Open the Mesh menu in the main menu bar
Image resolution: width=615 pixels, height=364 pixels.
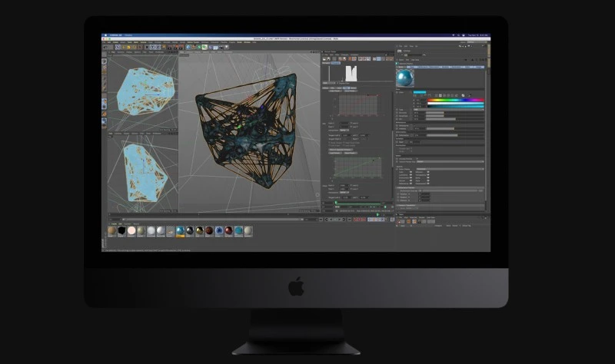tap(136, 42)
